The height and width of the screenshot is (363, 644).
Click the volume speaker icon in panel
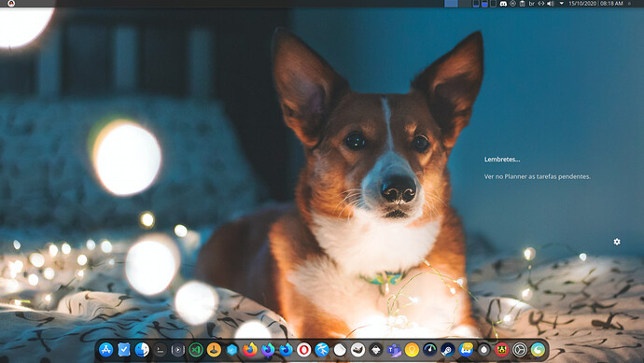click(x=551, y=4)
